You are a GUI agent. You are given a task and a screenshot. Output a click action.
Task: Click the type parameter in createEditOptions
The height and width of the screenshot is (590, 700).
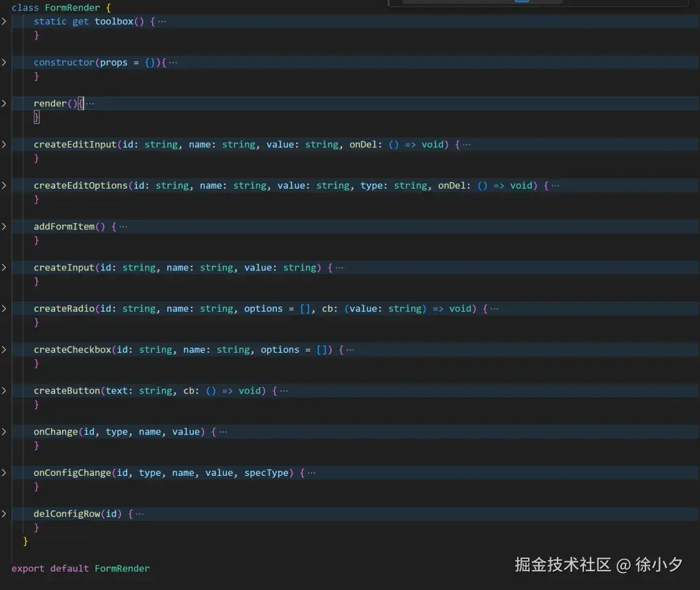(x=371, y=185)
